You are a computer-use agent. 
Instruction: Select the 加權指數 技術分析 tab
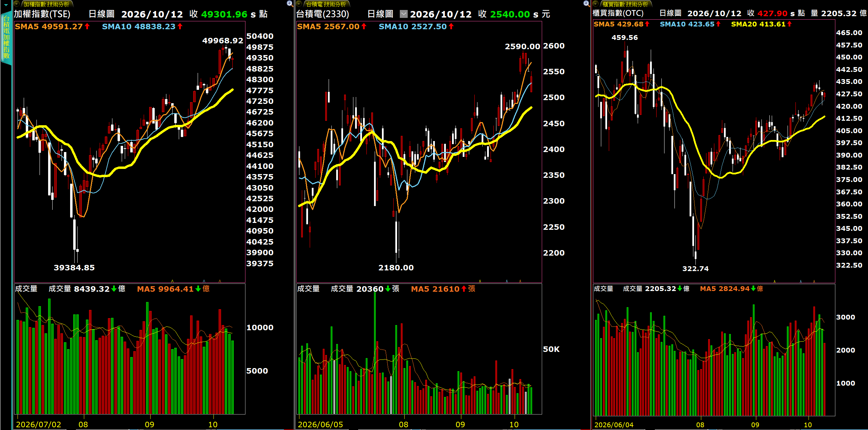coord(46,4)
